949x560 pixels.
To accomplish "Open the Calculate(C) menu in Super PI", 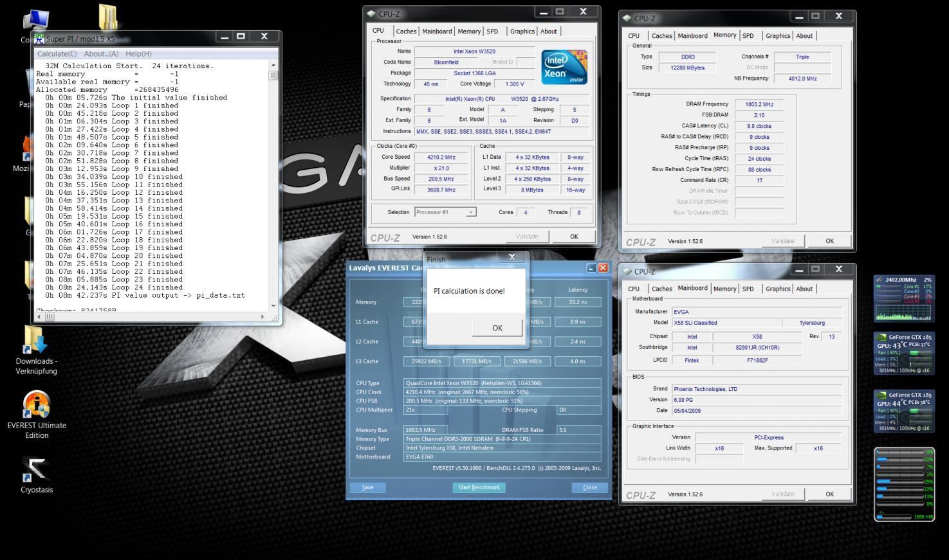I will [x=57, y=54].
